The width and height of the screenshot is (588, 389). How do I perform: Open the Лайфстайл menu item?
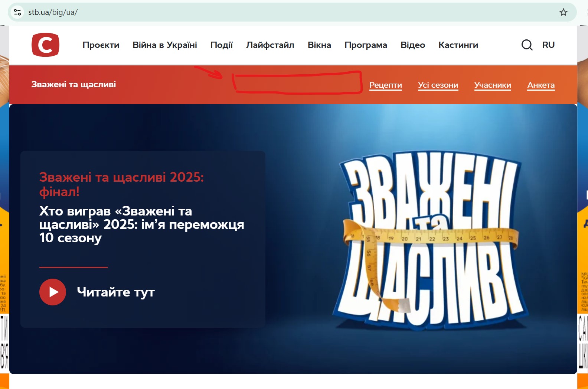pyautogui.click(x=270, y=45)
